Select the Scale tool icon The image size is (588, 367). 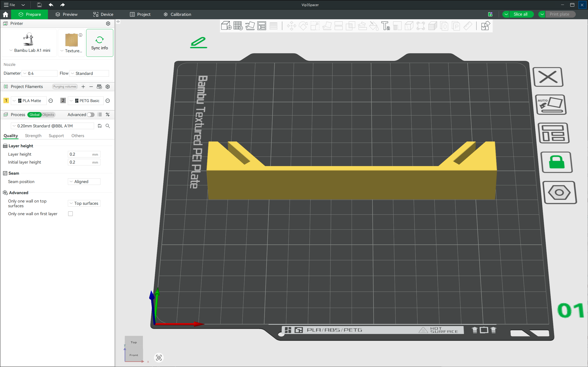coord(315,26)
